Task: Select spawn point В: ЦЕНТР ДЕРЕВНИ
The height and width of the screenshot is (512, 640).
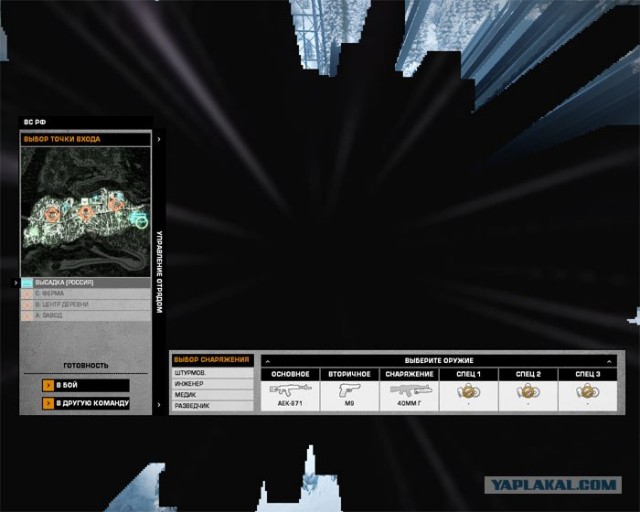Action: pos(86,305)
